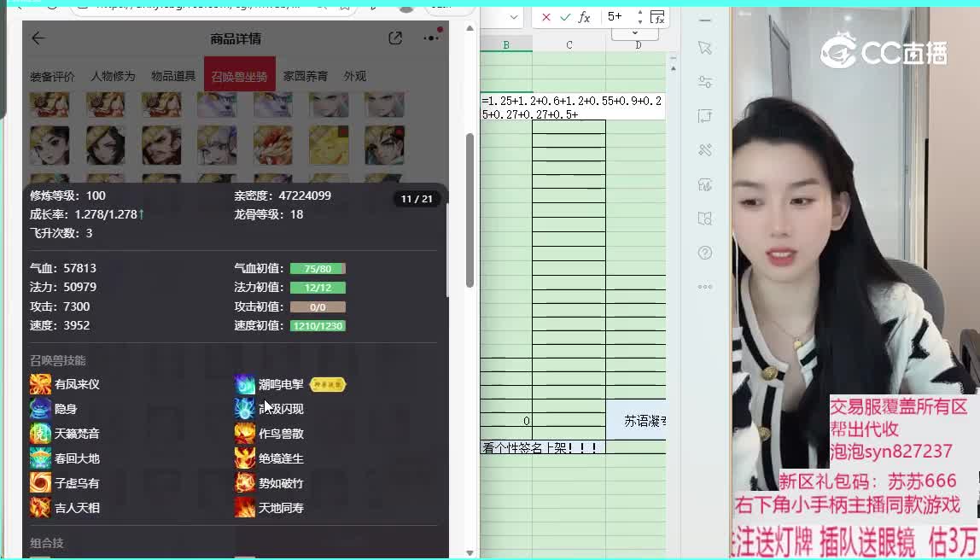The image size is (980, 560).
Task: Select column B header in the spreadsheet
Action: pyautogui.click(x=506, y=45)
